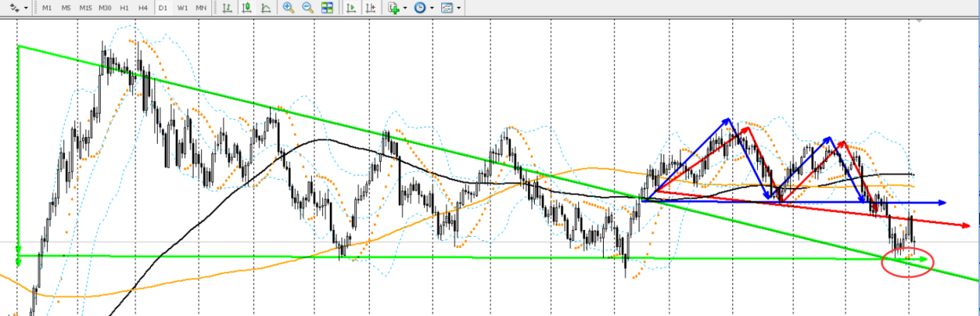Switch to line chart display
The height and width of the screenshot is (316, 980).
(x=266, y=8)
